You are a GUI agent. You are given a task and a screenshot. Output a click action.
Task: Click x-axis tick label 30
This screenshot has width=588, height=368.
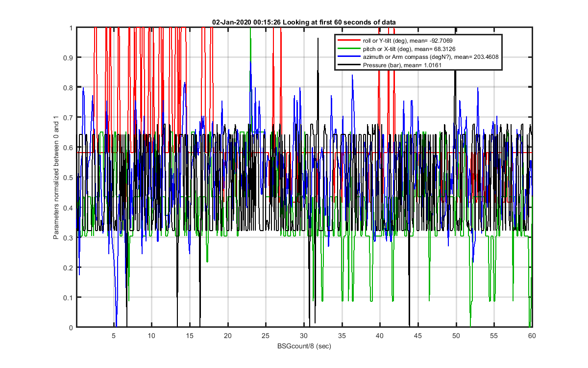304,336
